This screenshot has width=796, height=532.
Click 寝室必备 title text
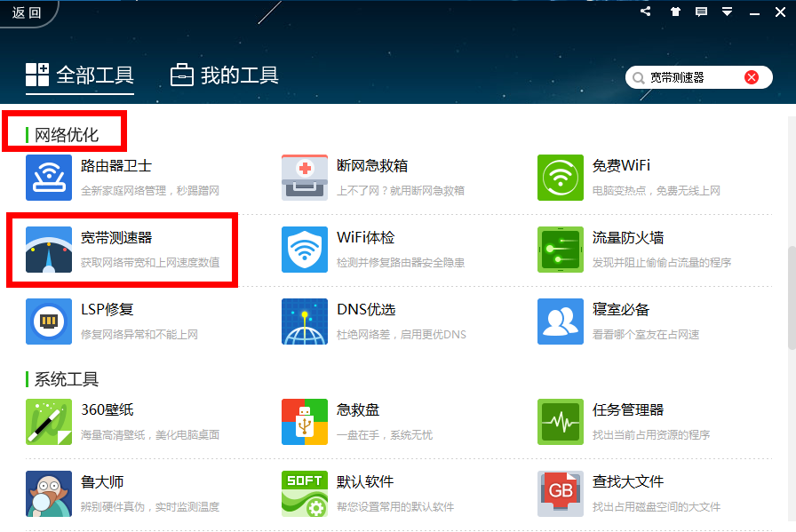(x=621, y=310)
